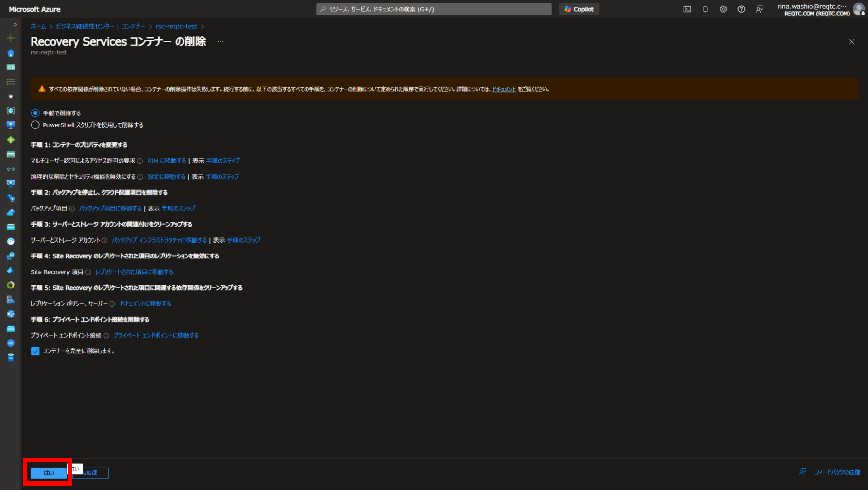
Task: Expand the left portal menu with double chevron
Action: (x=15, y=24)
